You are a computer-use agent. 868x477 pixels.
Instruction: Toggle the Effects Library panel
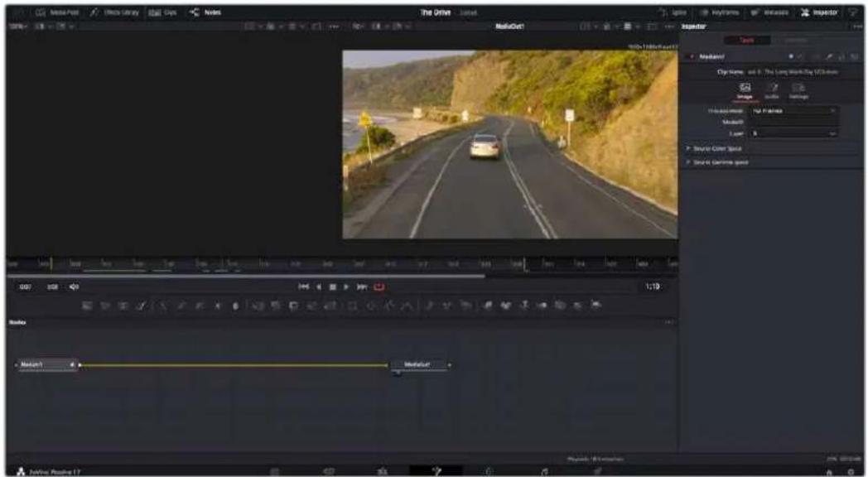(x=115, y=12)
